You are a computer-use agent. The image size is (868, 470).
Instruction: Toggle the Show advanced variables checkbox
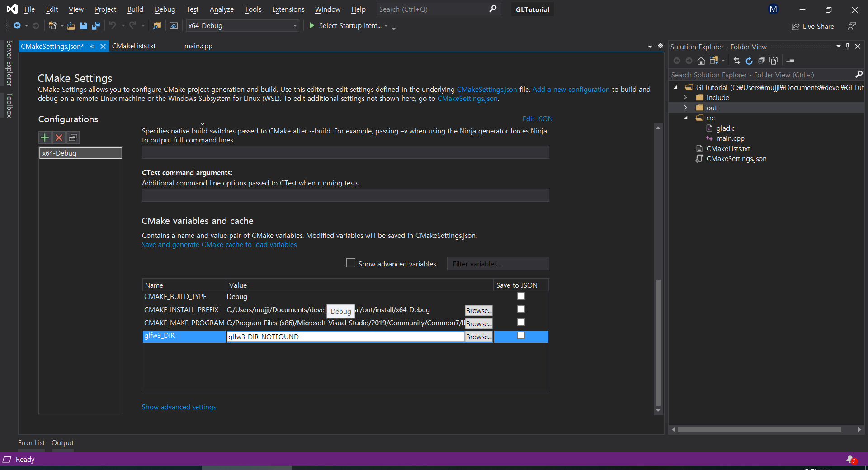point(350,263)
